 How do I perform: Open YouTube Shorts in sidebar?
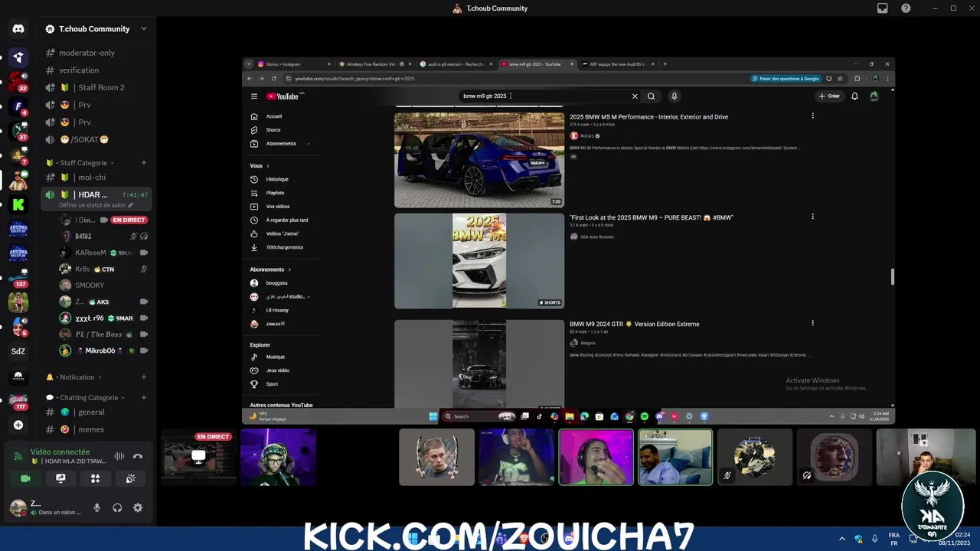(273, 130)
